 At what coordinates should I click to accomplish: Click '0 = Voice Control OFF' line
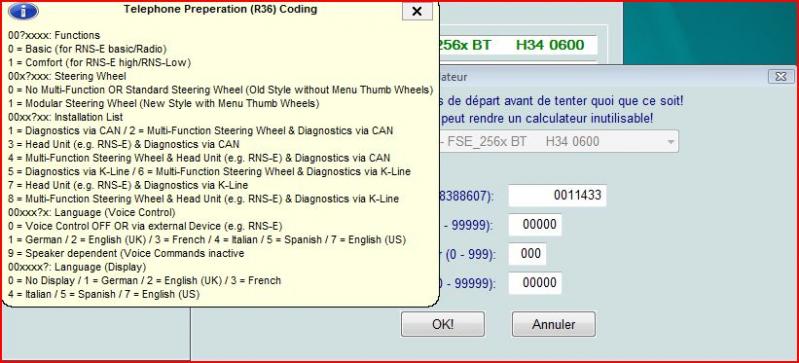[145, 226]
